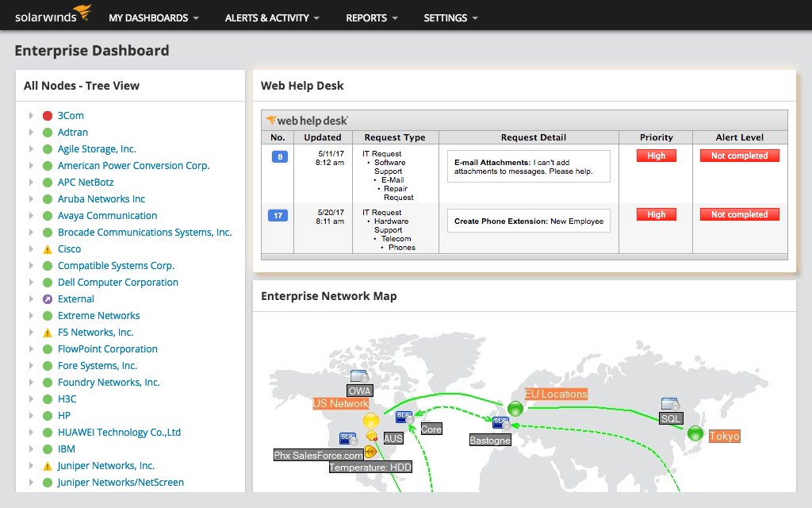Expand the Adtran tree node
Screen dimensions: 812x508
tap(31, 133)
